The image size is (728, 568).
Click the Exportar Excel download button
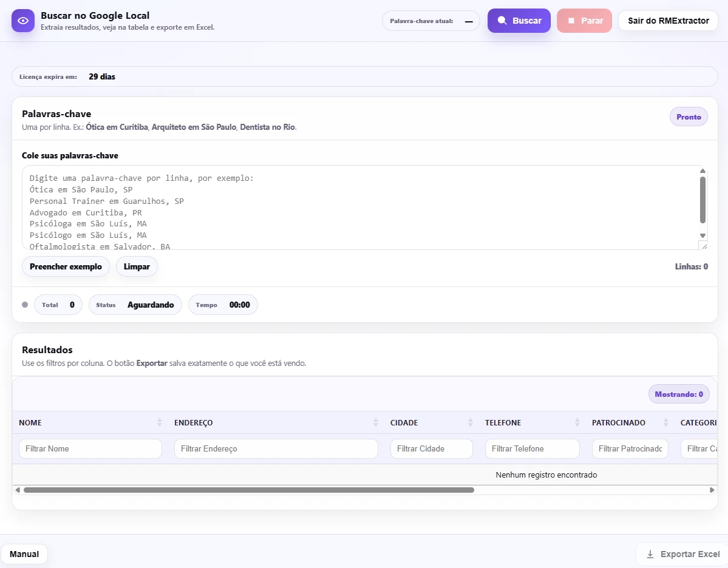(x=683, y=554)
